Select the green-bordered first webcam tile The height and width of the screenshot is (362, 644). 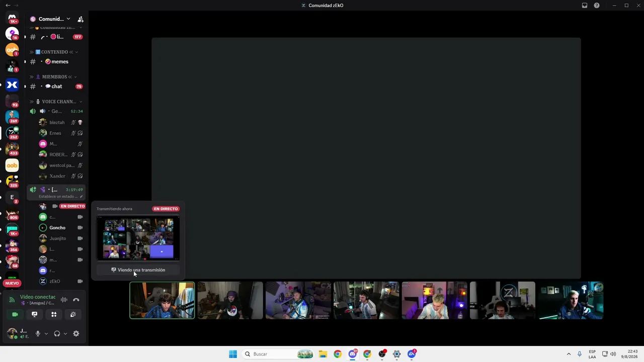tap(162, 301)
